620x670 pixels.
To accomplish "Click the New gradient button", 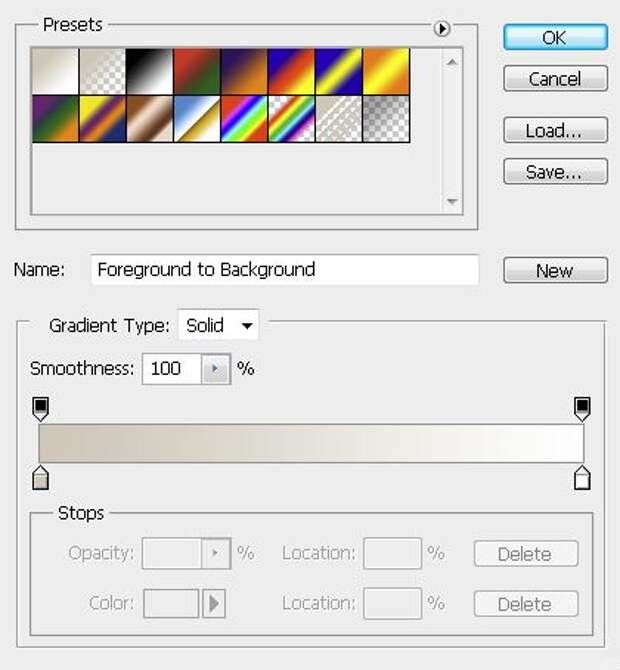I will point(555,270).
